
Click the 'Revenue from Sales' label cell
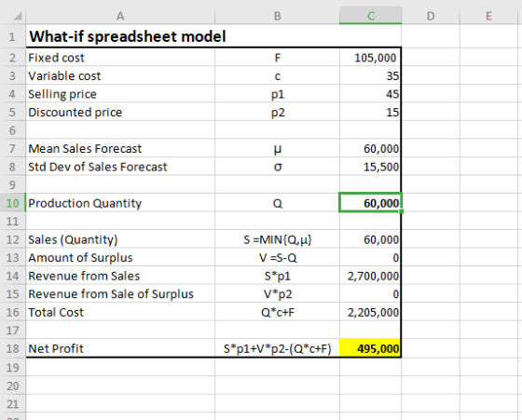point(120,276)
